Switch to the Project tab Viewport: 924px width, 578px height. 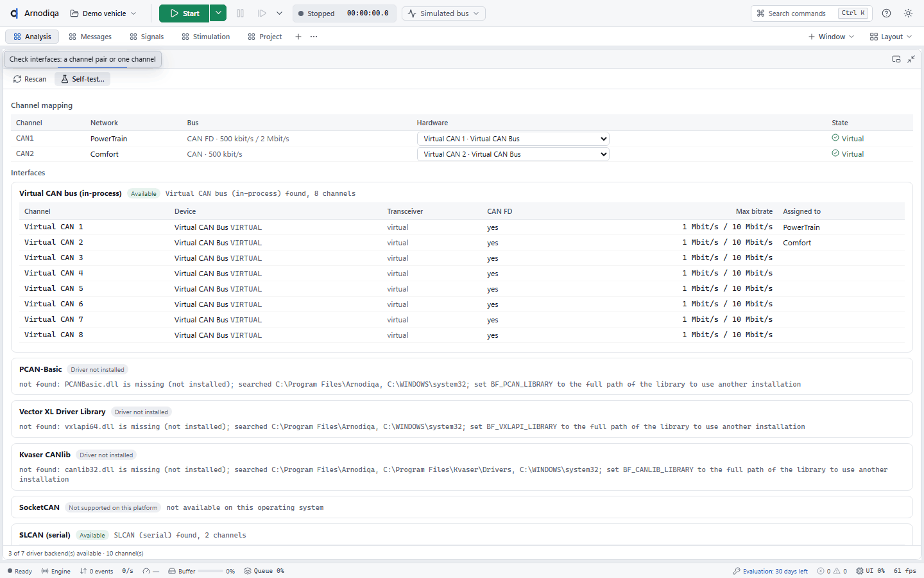point(265,37)
